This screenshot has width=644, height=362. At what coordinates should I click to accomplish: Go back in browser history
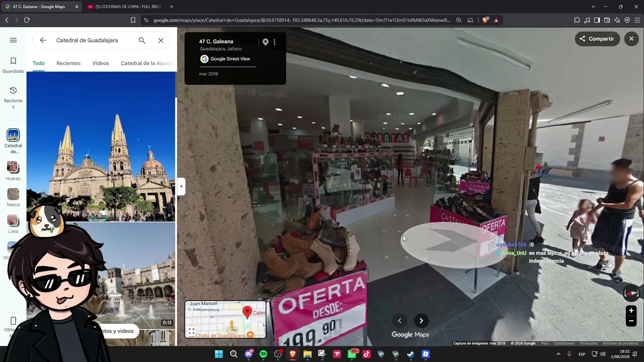pos(7,20)
